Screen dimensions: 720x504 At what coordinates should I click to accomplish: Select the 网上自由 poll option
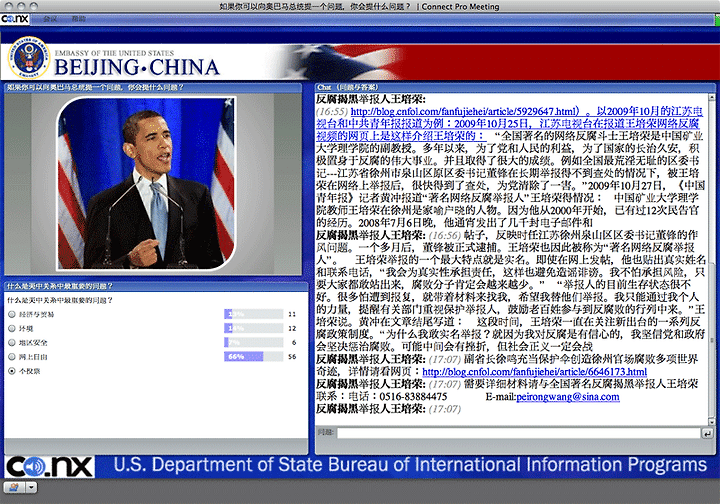tap(12, 357)
